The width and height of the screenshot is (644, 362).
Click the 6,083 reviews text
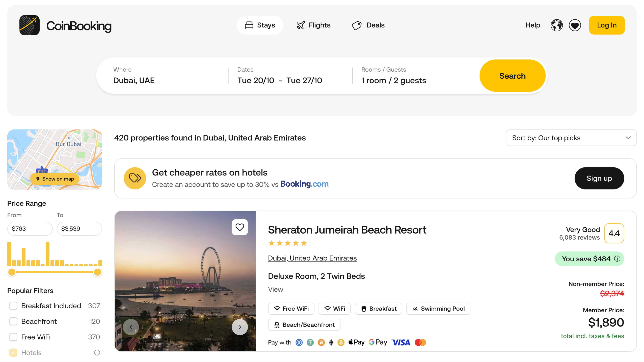pos(579,238)
